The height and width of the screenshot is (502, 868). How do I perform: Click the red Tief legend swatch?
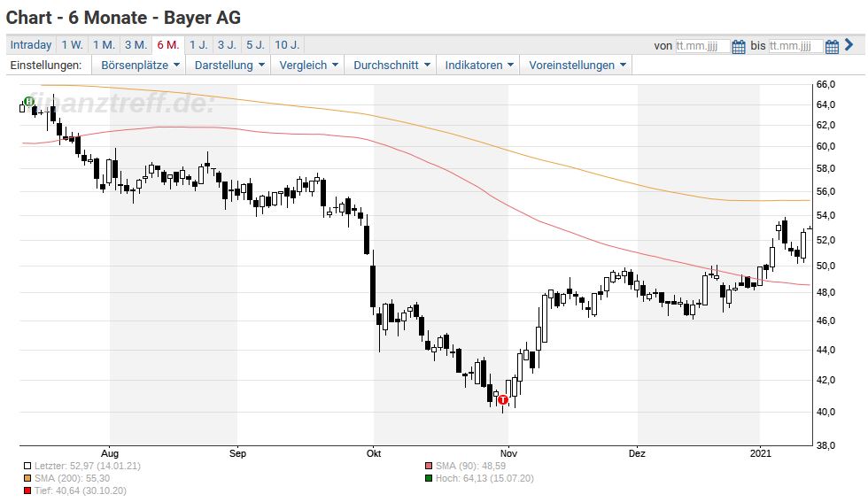27,490
